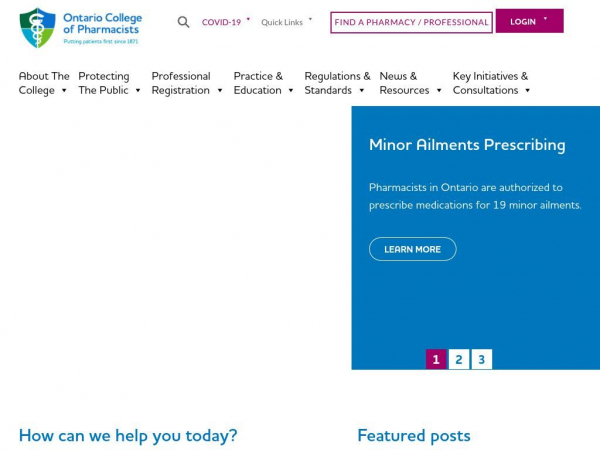The height and width of the screenshot is (450, 600).
Task: Select slide 1 in the carousel
Action: (436, 359)
